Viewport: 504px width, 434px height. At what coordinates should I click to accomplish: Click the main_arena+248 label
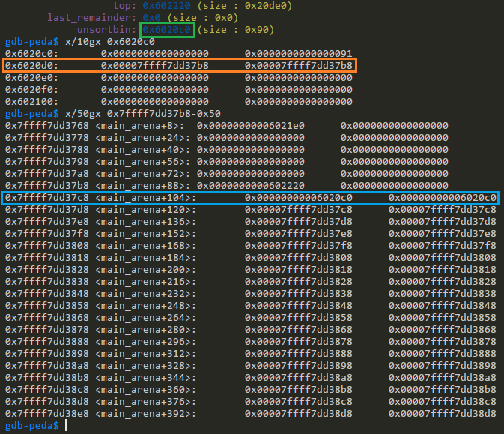[x=145, y=305]
